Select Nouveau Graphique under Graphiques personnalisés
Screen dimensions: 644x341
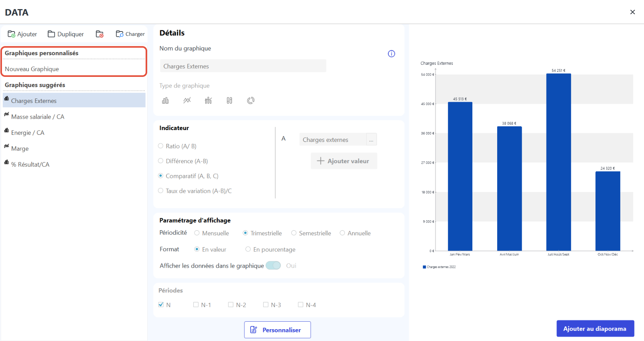click(74, 69)
